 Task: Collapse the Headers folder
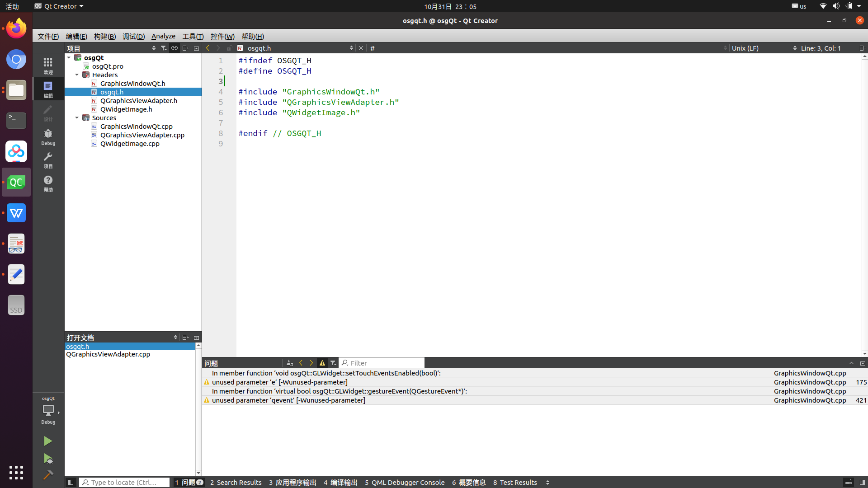click(77, 75)
